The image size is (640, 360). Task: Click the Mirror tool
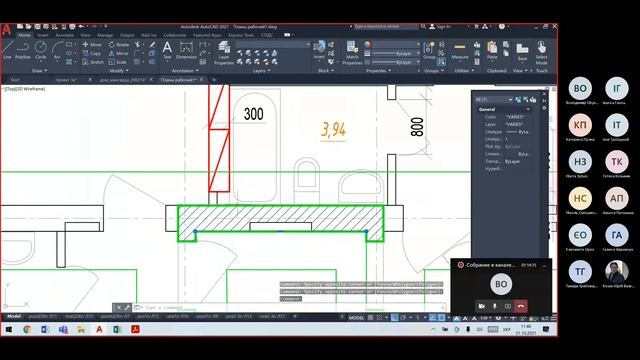click(119, 53)
